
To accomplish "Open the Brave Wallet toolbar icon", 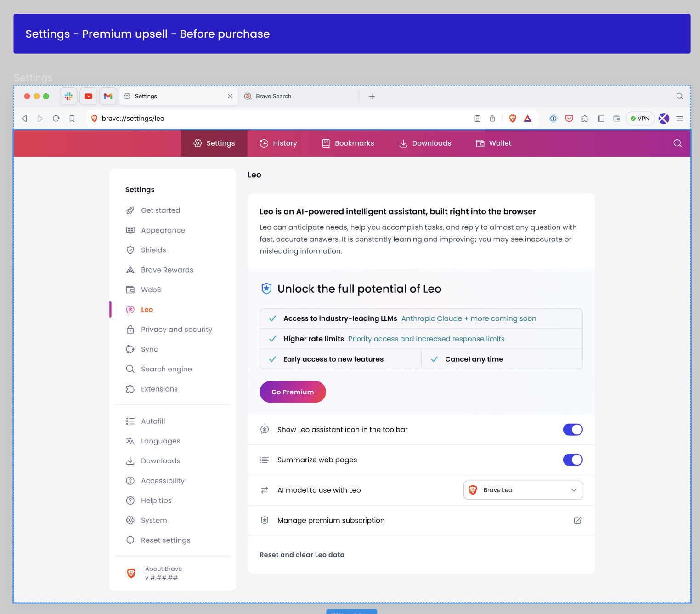I will point(617,119).
